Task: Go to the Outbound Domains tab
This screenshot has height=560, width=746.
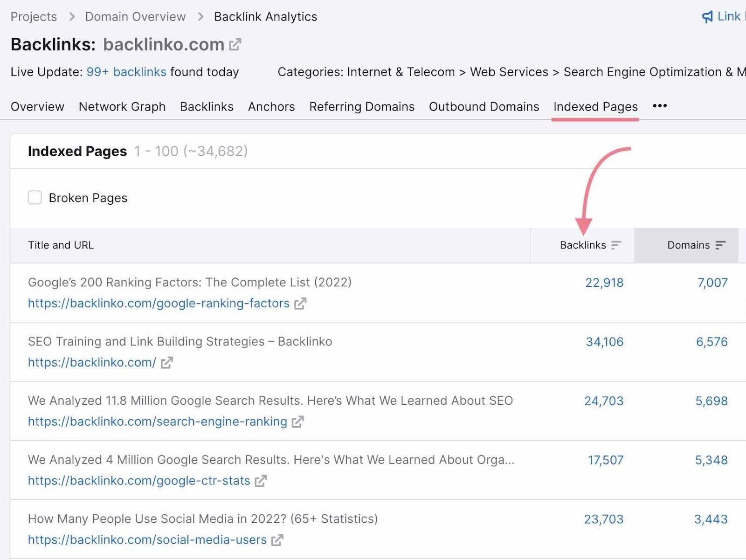Action: click(x=484, y=107)
